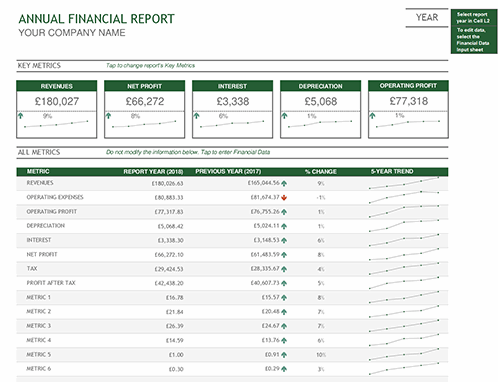Click the ANNUAL FINANCIAL REPORT title

point(96,19)
